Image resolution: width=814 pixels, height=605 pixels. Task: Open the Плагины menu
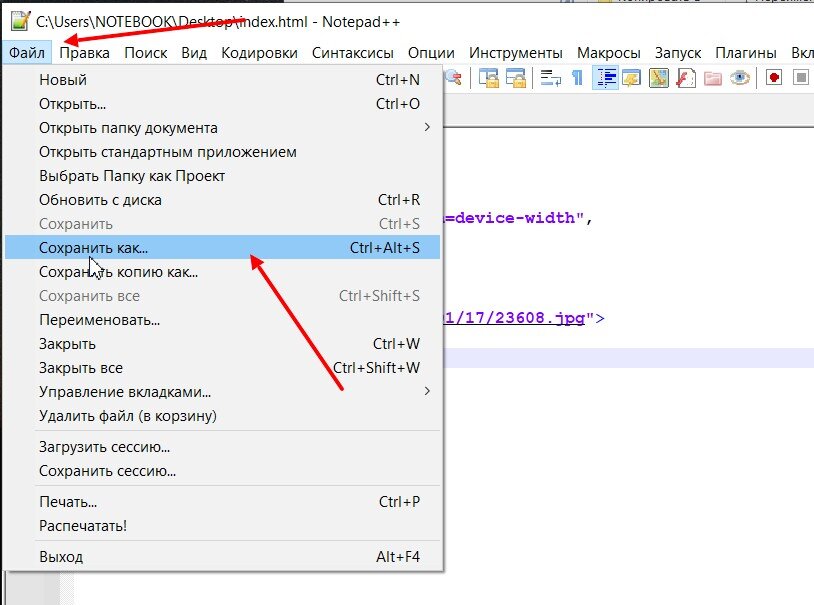click(x=745, y=53)
